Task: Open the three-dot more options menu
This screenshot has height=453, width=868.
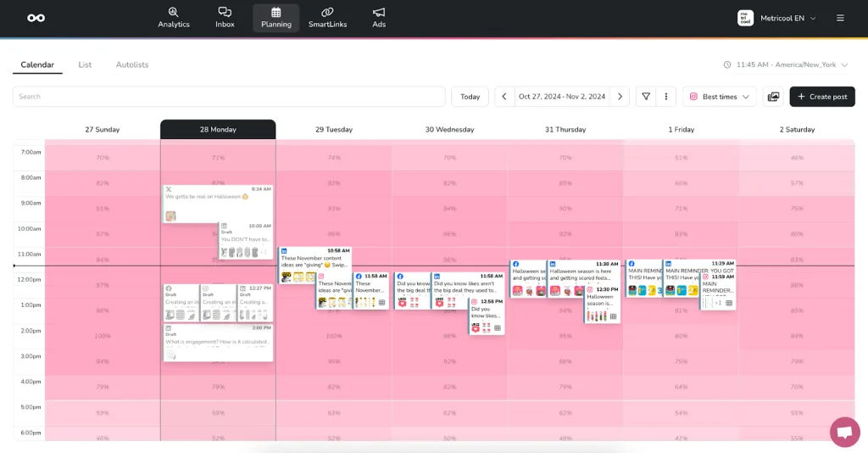Action: click(666, 97)
